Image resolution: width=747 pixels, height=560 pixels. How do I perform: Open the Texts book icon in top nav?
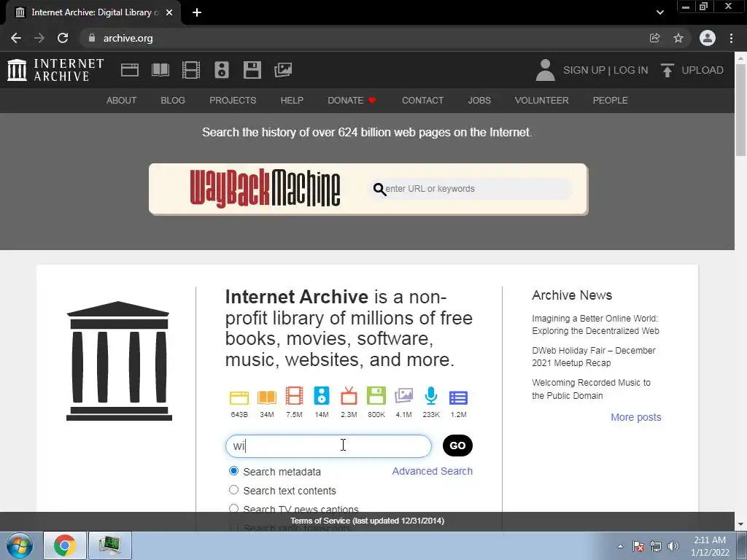pyautogui.click(x=160, y=70)
